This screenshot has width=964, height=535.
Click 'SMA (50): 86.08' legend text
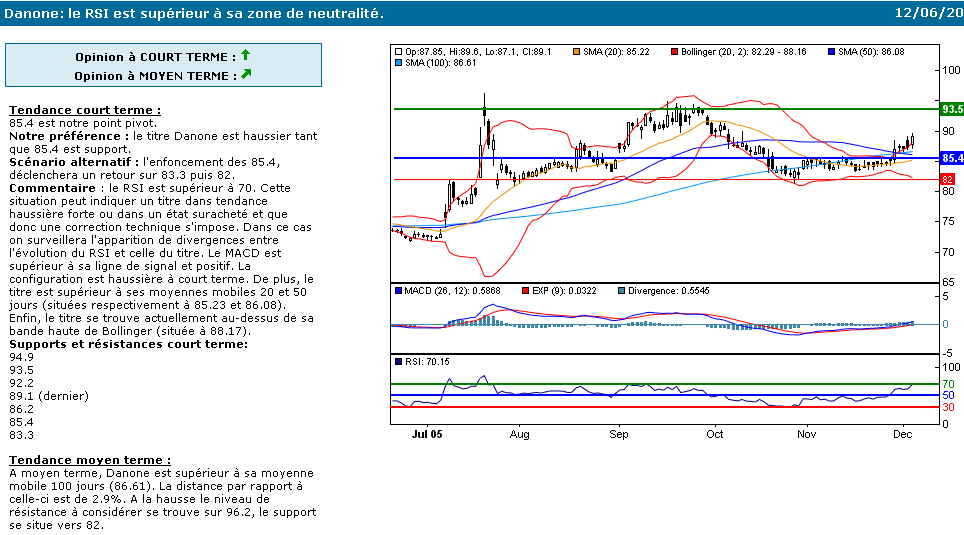pos(872,52)
